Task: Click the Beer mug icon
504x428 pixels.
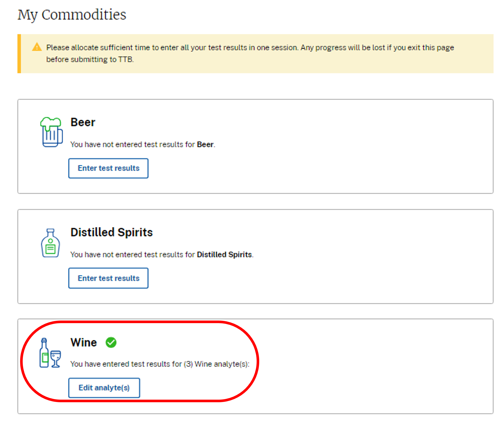Action: 52,132
